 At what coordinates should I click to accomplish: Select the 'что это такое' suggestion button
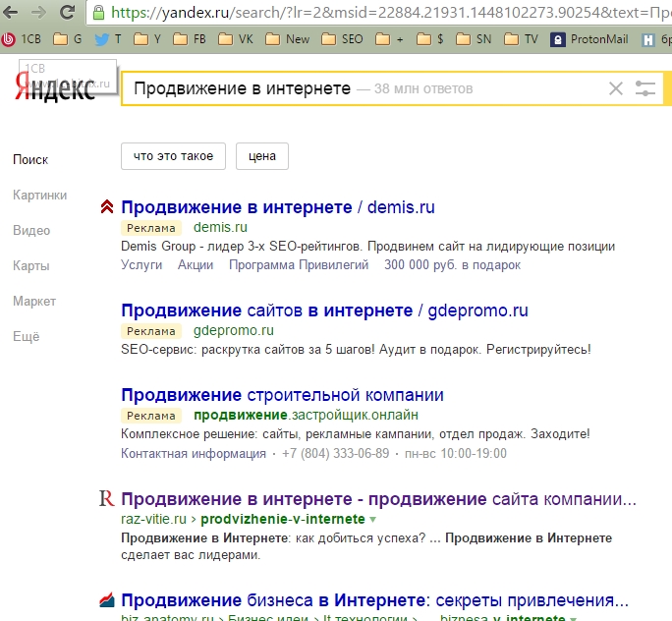[173, 156]
